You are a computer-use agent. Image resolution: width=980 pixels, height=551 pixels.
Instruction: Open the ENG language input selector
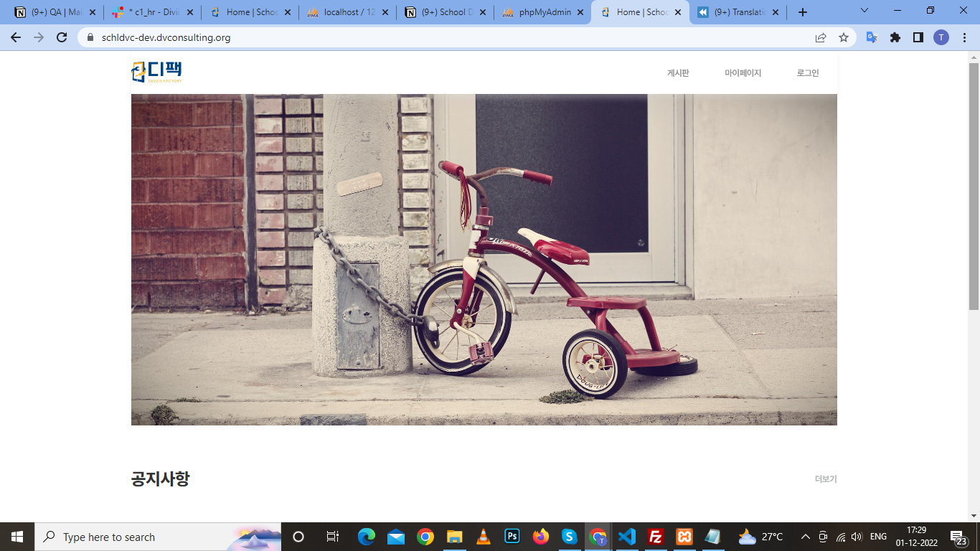pyautogui.click(x=878, y=537)
